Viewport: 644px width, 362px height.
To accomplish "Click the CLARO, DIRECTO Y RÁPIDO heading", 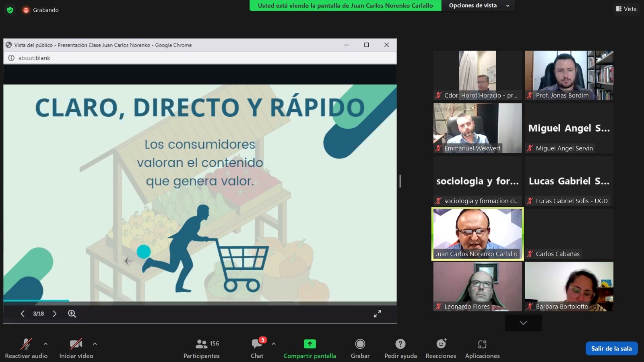I will click(x=200, y=108).
